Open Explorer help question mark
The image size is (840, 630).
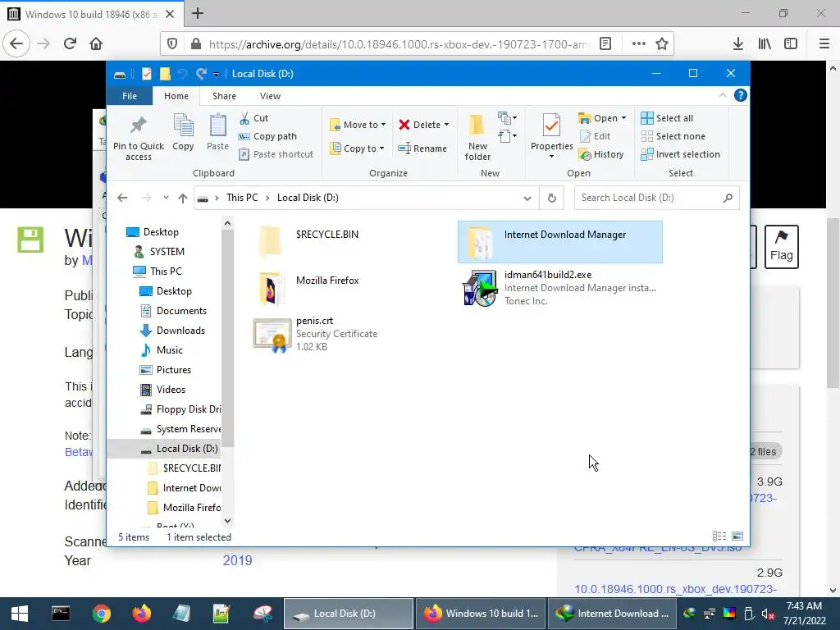[741, 95]
